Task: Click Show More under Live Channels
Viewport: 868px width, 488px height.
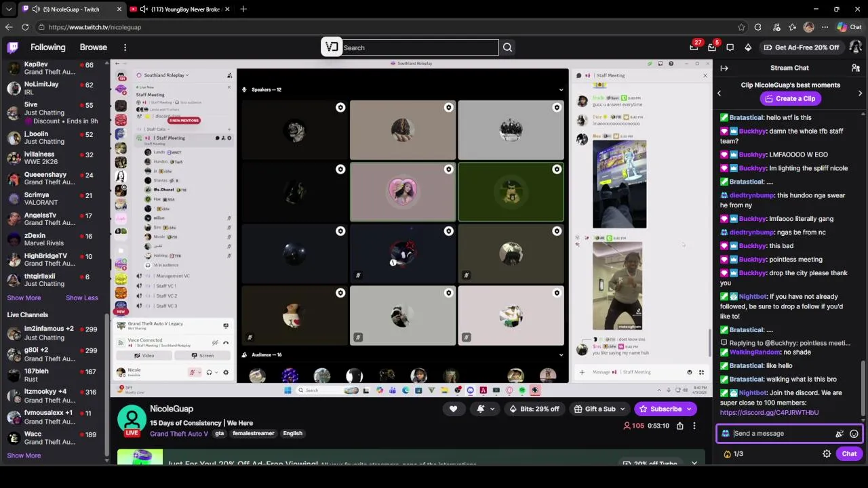Action: point(24,455)
